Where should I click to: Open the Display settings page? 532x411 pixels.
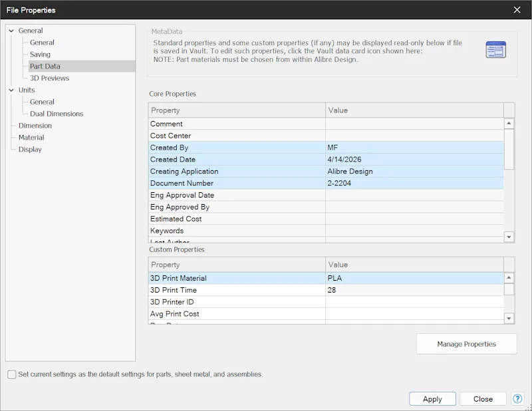[x=30, y=150]
